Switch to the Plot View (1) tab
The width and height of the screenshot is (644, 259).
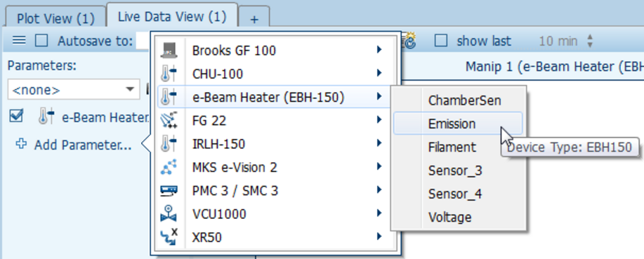[55, 18]
